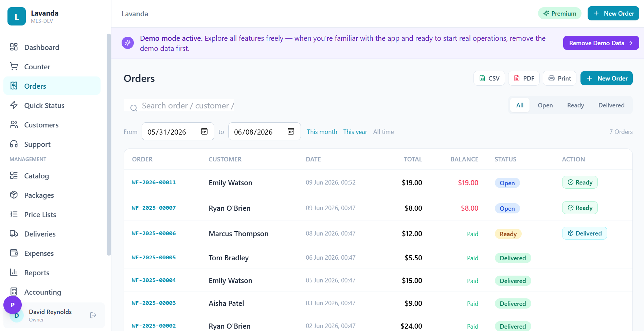This screenshot has height=331, width=644.
Task: Open order WF-2025-00003
Action: coord(154,303)
